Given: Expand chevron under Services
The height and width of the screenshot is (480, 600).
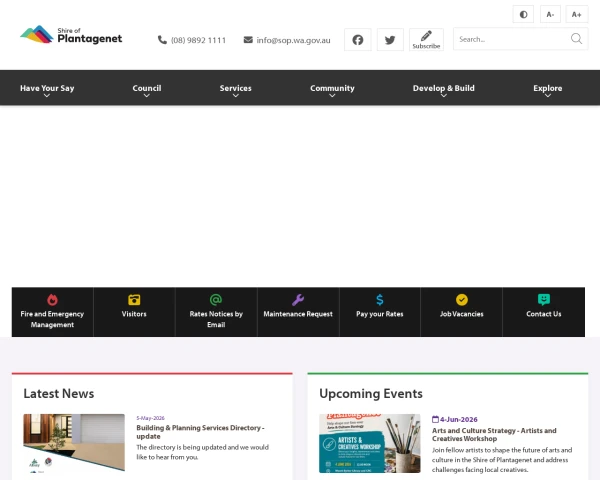Looking at the screenshot, I should tap(236, 96).
